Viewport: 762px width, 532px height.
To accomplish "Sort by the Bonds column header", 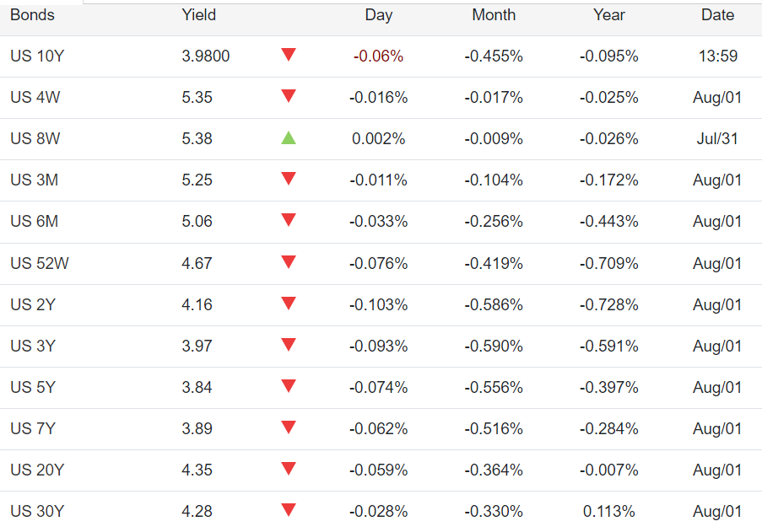I will 32,15.
